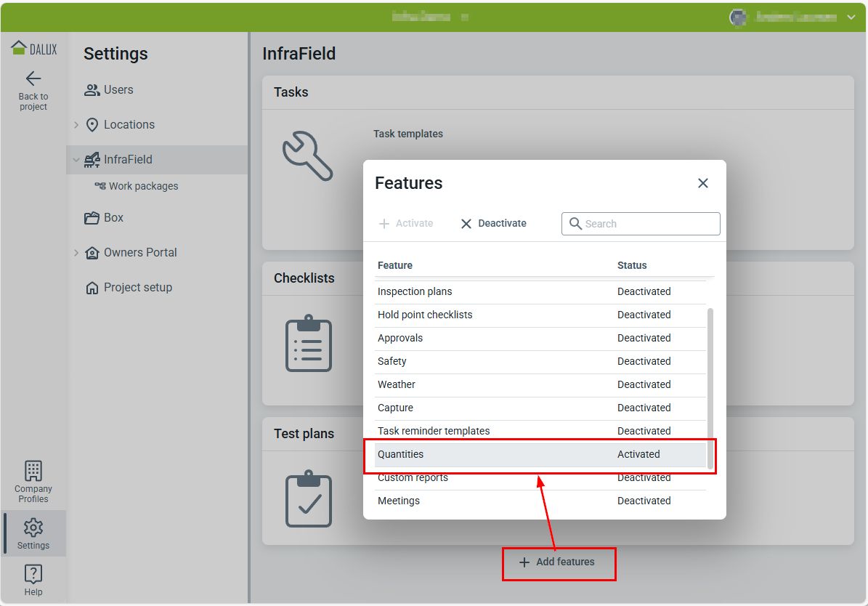Screen dimensions: 868x606
Task: Open the Help question mark icon
Action: tap(33, 574)
